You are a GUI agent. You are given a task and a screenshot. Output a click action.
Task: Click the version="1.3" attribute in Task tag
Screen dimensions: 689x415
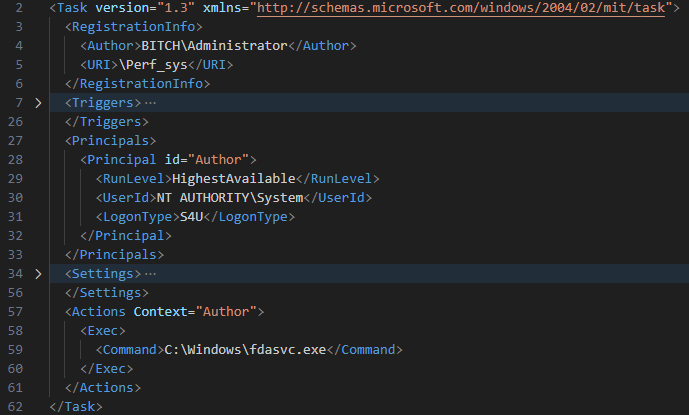tap(145, 8)
